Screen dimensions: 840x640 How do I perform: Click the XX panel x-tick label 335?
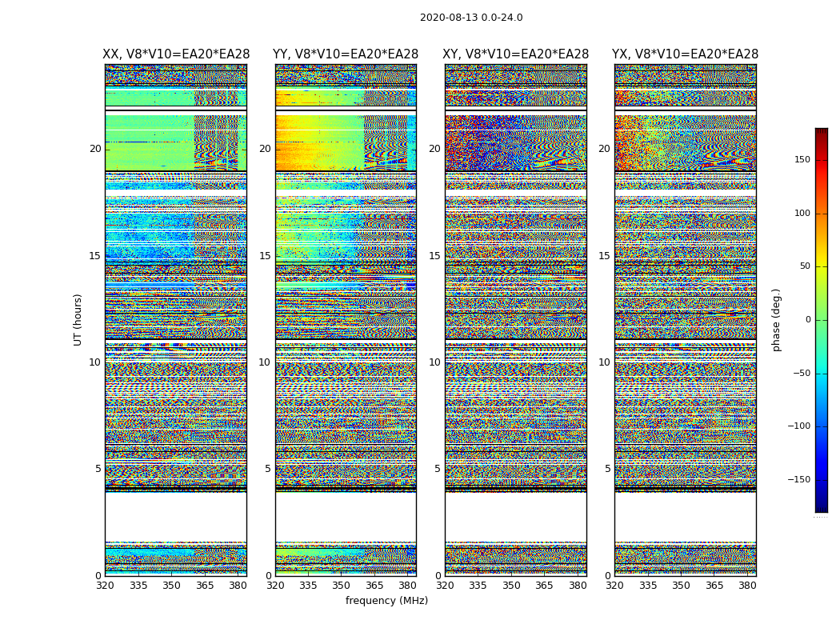point(138,586)
